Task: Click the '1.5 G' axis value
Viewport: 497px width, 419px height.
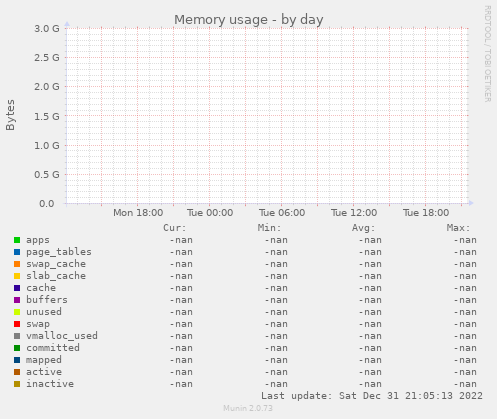Action: 47,116
